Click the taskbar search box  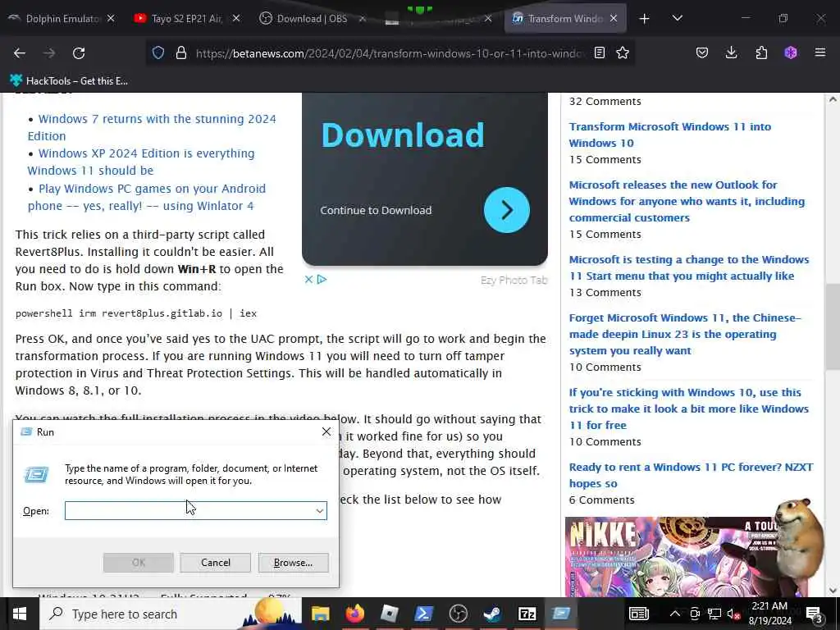click(171, 614)
